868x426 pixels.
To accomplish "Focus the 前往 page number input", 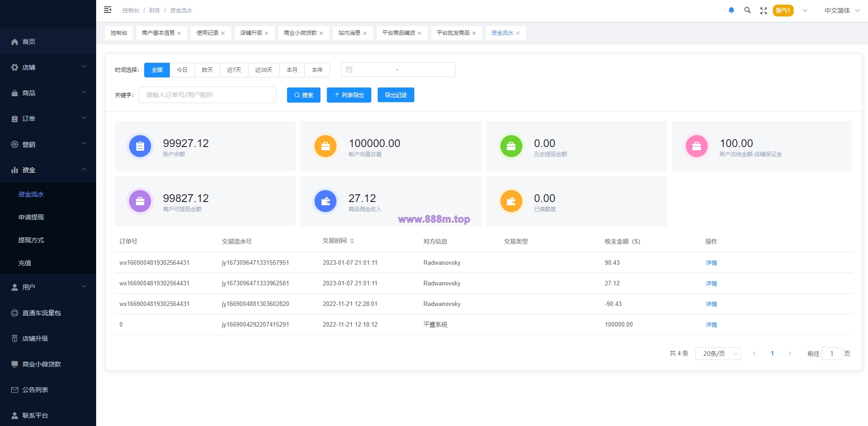I will pos(832,354).
